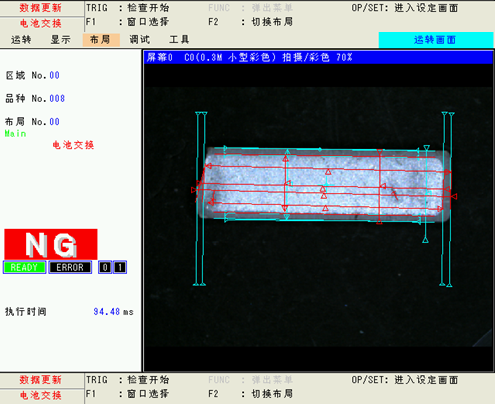Click the 执行时间 94.48 ms readout
The width and height of the screenshot is (495, 413).
(x=69, y=312)
